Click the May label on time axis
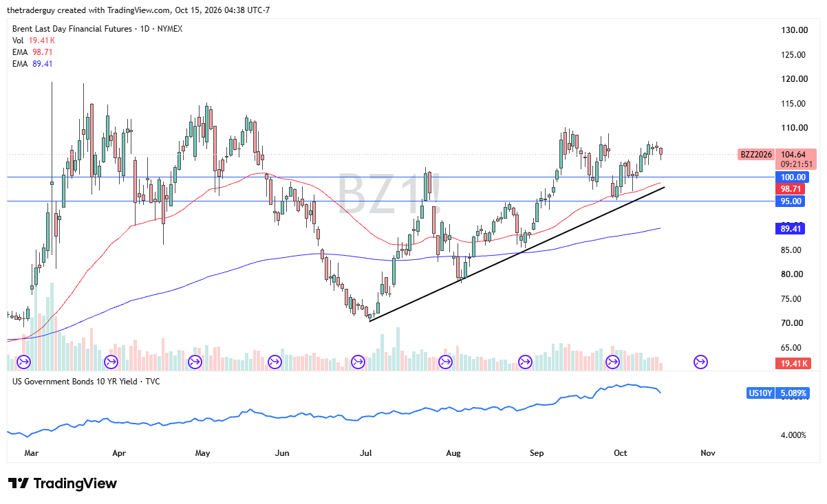This screenshot has height=504, width=827. pos(202,453)
